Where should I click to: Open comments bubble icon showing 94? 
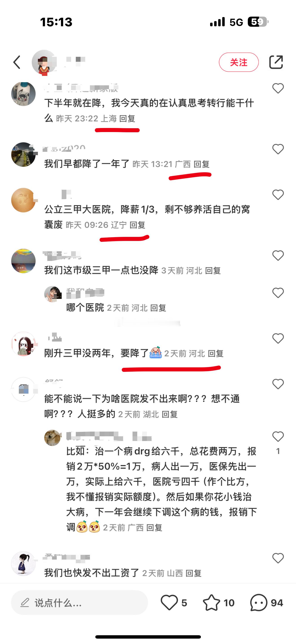[x=259, y=603]
